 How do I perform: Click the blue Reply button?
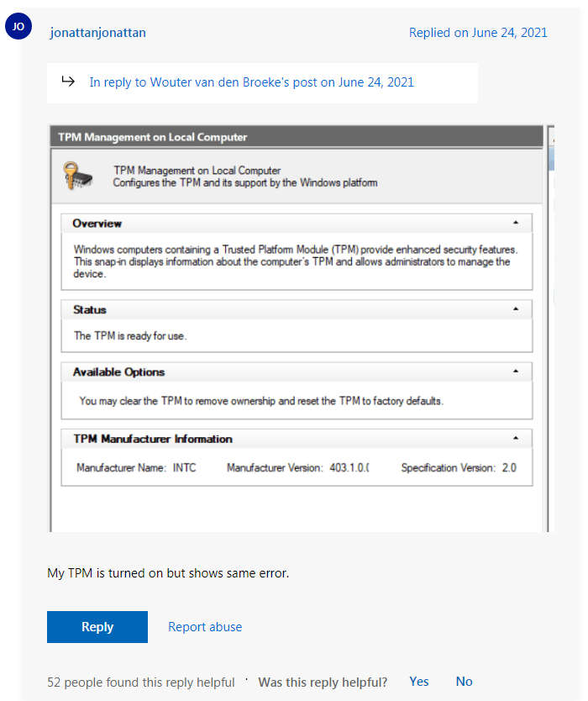click(97, 627)
